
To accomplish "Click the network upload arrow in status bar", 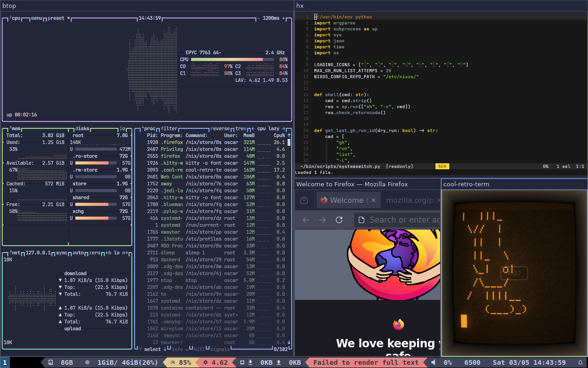I will pos(279,362).
